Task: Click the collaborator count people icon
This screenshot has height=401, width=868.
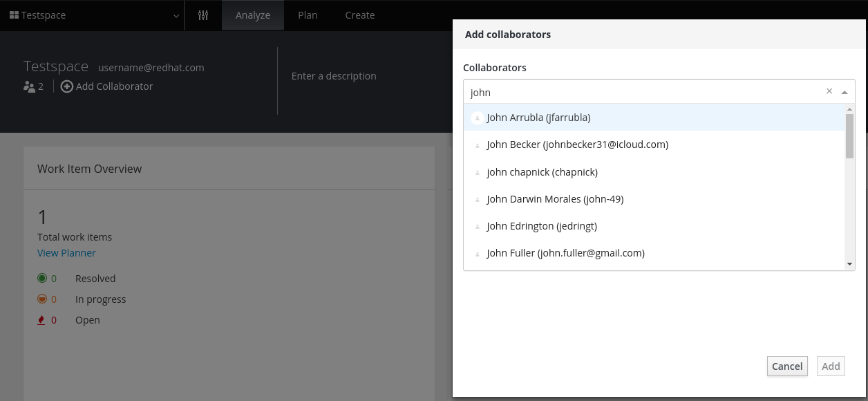Action: point(29,86)
